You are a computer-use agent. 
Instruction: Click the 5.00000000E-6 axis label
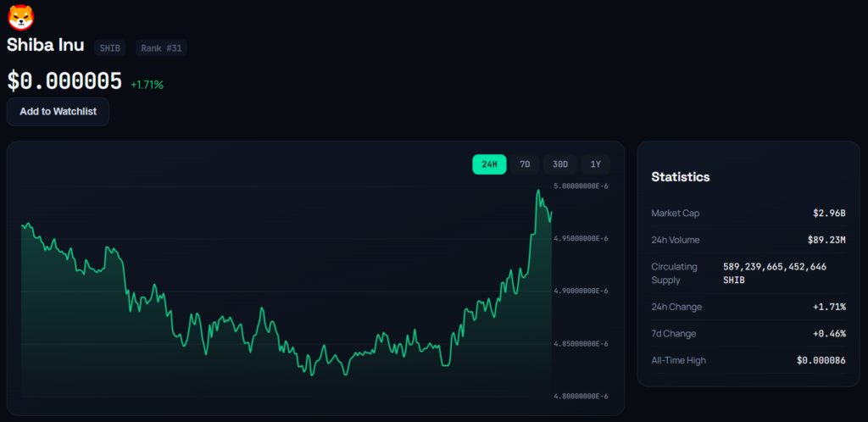581,186
